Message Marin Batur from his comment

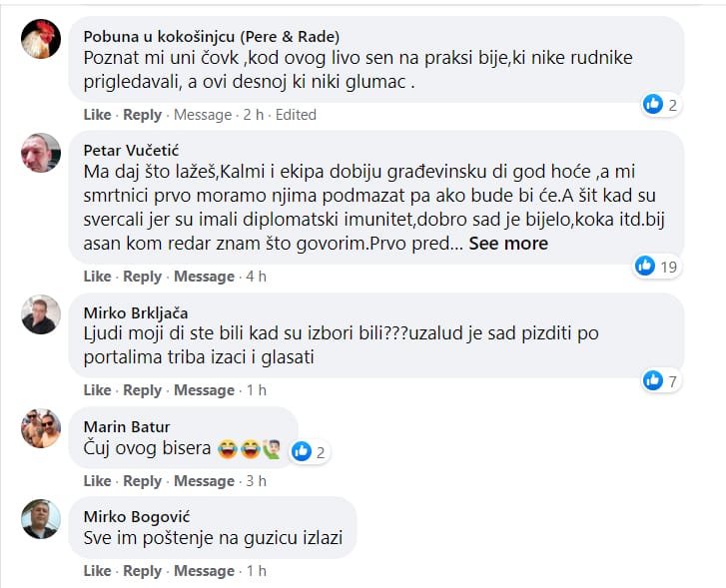click(x=203, y=481)
